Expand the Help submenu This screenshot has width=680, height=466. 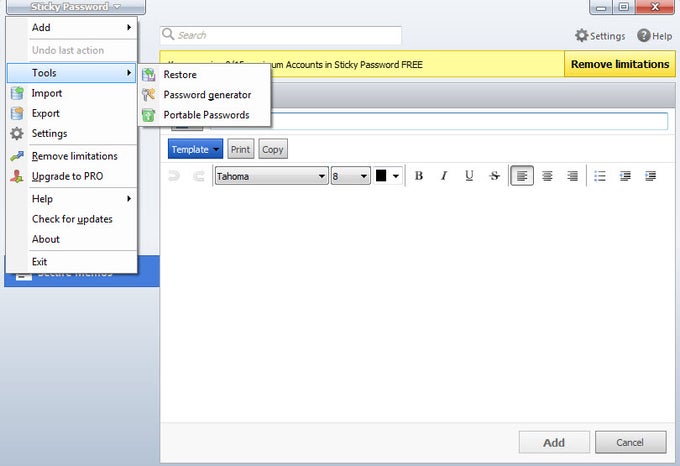tap(72, 199)
